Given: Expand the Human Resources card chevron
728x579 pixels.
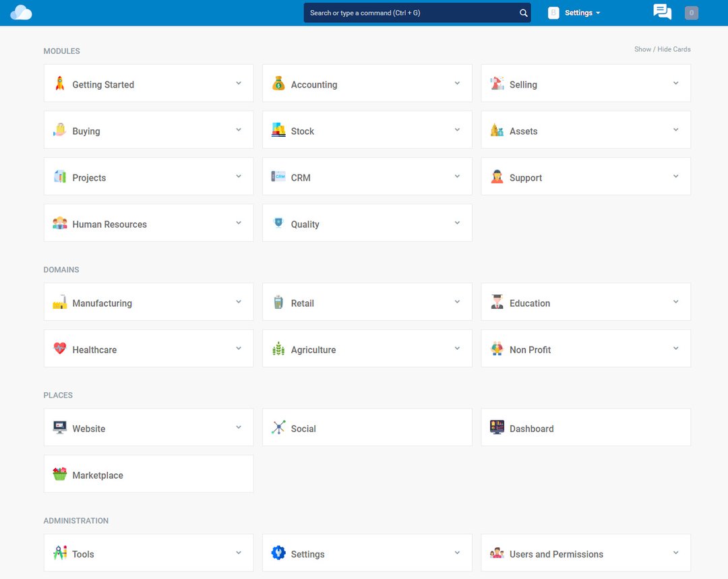Looking at the screenshot, I should pyautogui.click(x=239, y=223).
